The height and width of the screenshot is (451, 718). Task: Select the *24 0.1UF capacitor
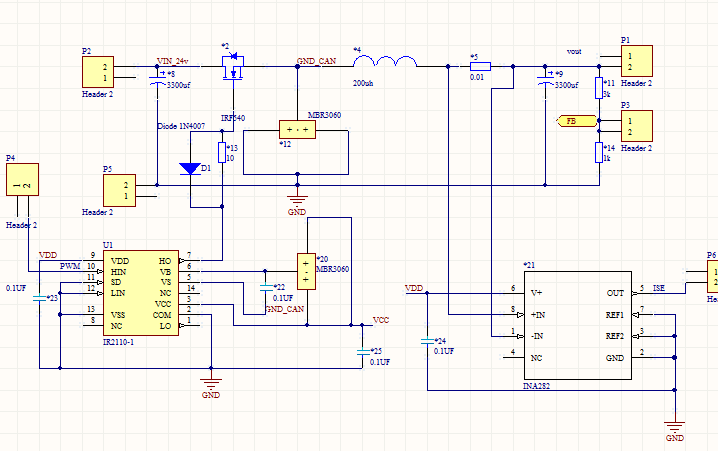pos(427,341)
